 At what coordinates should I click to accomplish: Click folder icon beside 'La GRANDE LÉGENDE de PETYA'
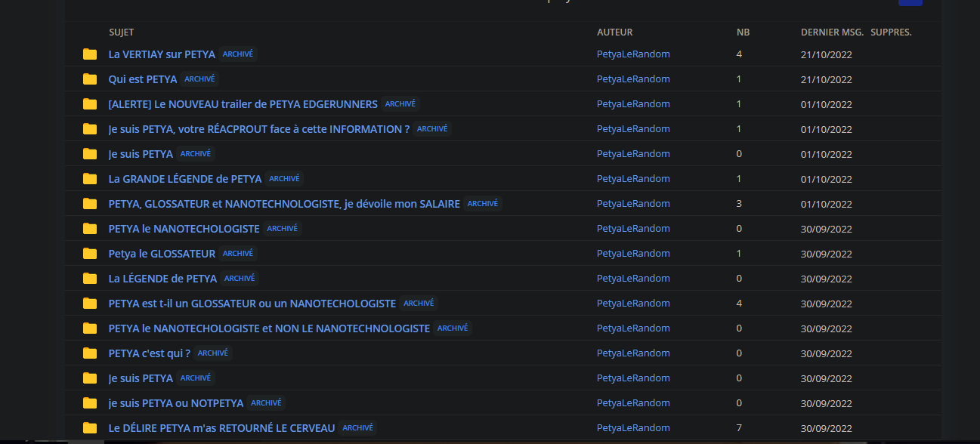[90, 179]
